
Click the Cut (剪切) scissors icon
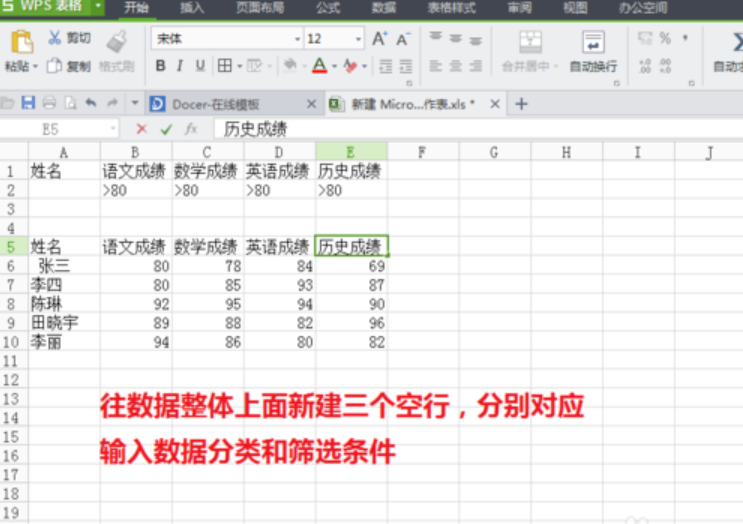54,39
